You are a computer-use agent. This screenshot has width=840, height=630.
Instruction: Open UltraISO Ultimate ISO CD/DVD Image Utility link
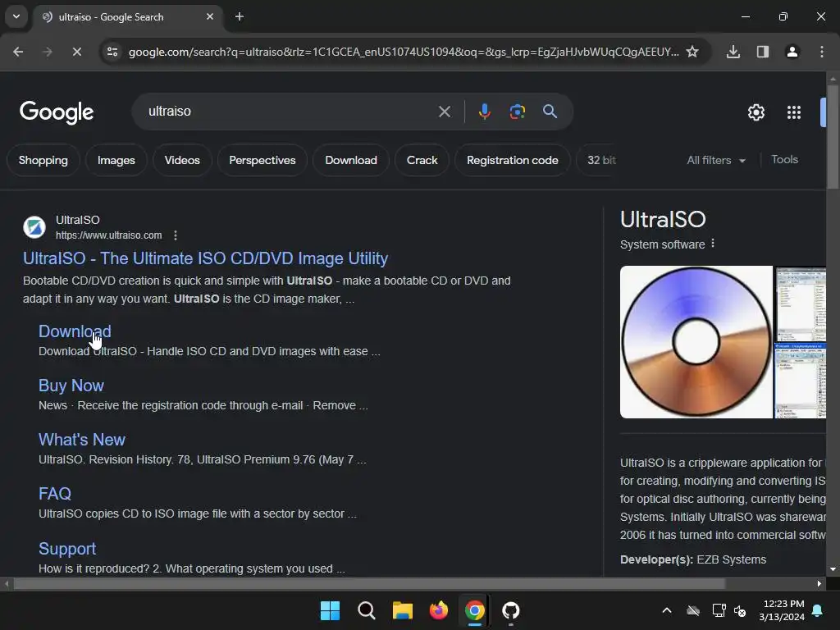point(205,258)
